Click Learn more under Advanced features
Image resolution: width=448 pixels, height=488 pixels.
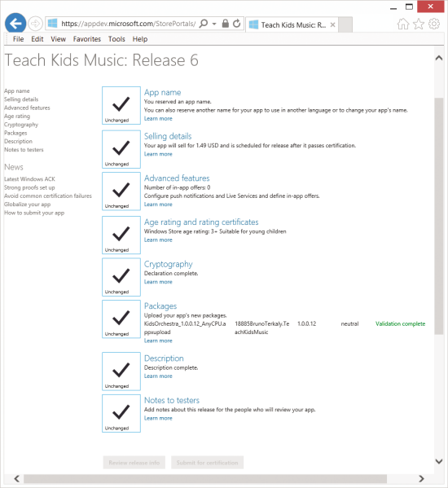click(x=158, y=204)
